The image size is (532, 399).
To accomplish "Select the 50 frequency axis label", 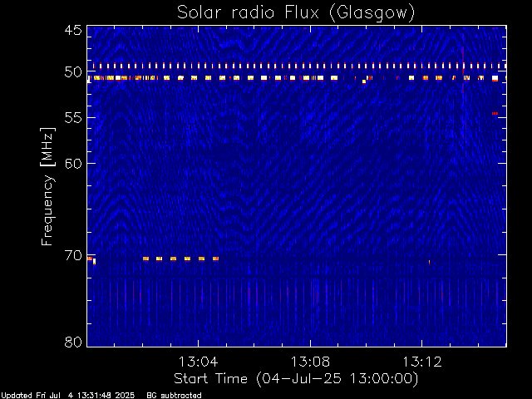I will (73, 72).
